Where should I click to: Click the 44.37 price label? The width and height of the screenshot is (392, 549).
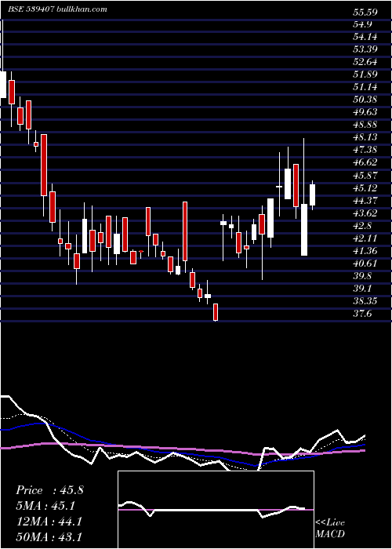click(365, 201)
